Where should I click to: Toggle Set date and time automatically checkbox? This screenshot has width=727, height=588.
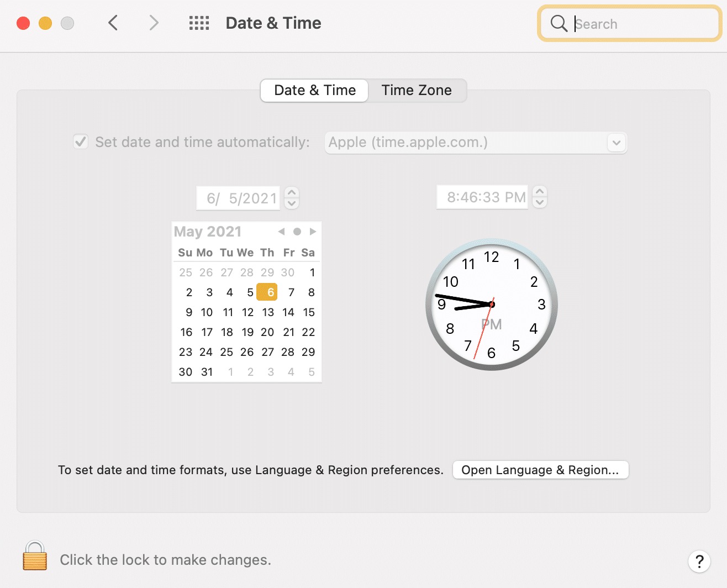[x=81, y=142]
